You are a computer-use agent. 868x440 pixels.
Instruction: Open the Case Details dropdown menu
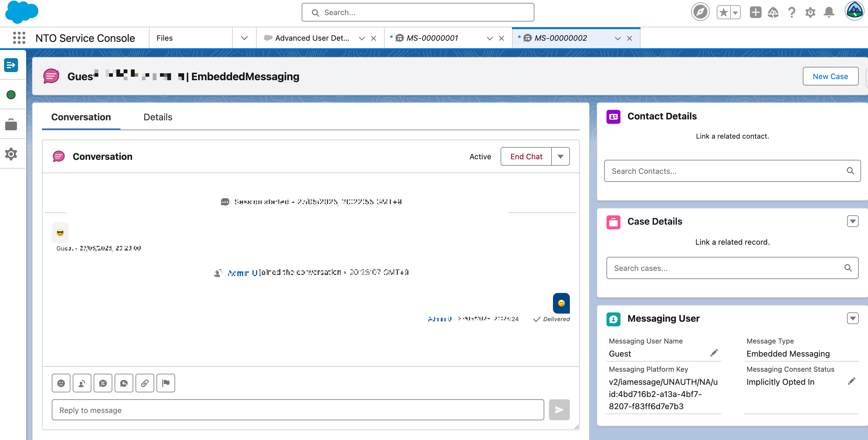coord(853,221)
